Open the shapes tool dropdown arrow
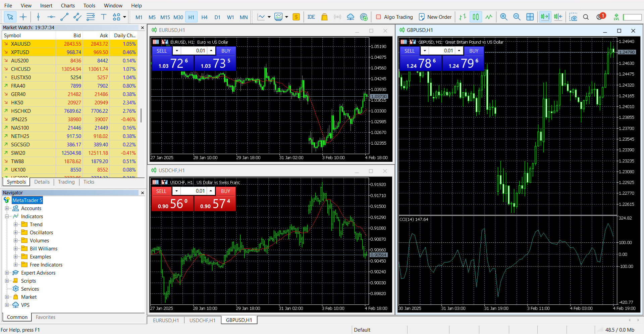 124,17
